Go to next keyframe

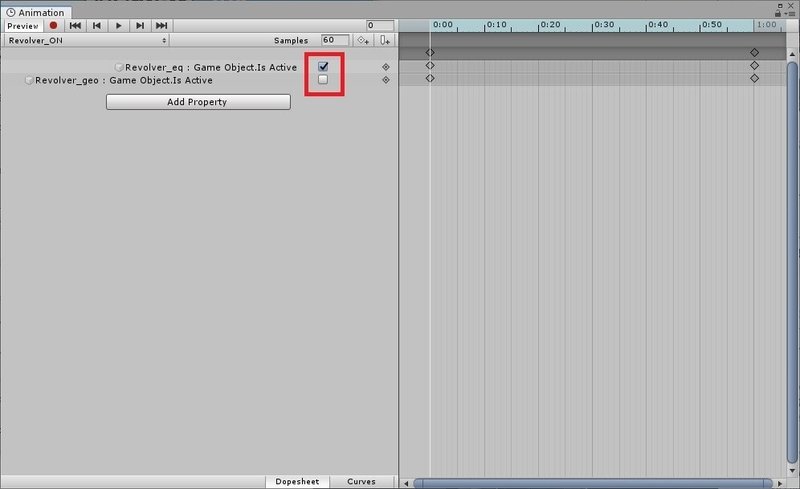click(x=140, y=26)
